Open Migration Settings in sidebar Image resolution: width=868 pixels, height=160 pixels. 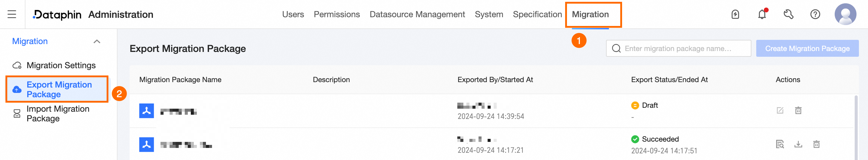click(x=61, y=65)
